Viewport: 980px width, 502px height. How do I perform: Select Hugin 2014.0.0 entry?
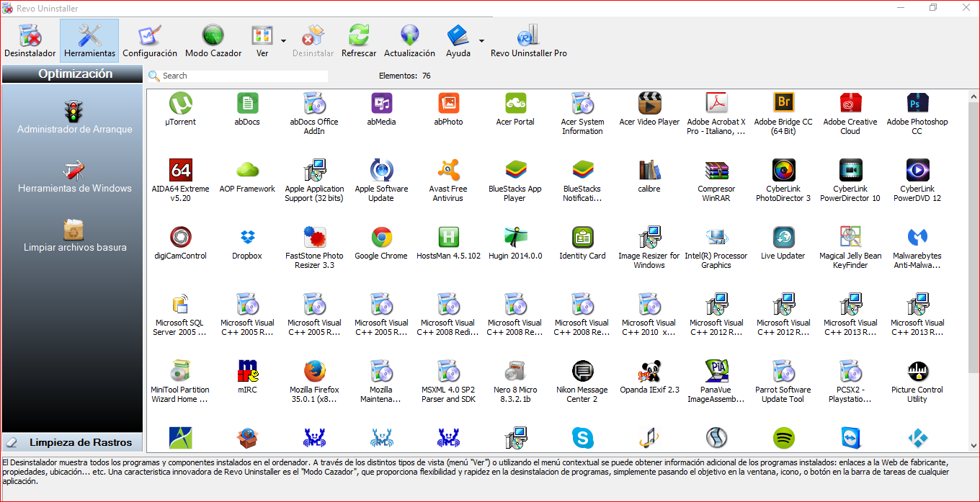pyautogui.click(x=515, y=243)
